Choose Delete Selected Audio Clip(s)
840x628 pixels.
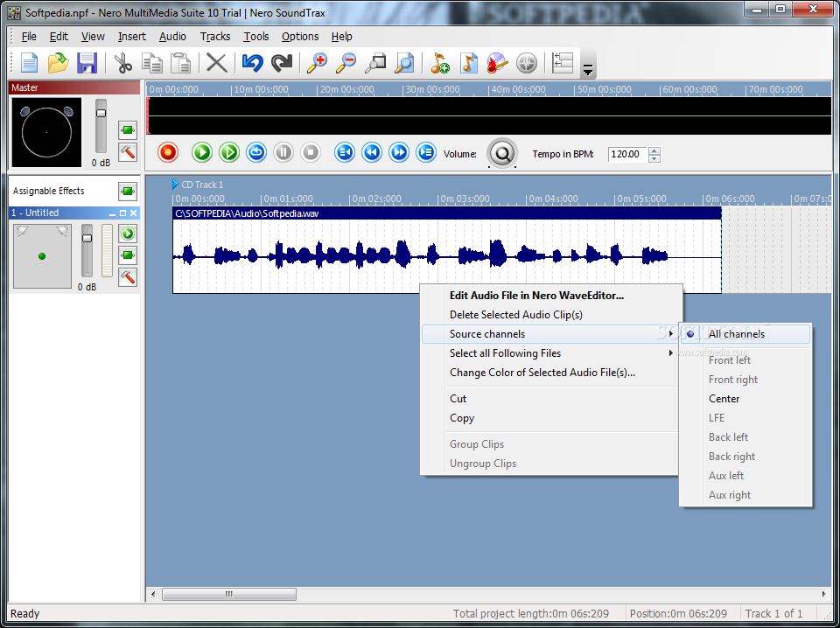point(552,315)
